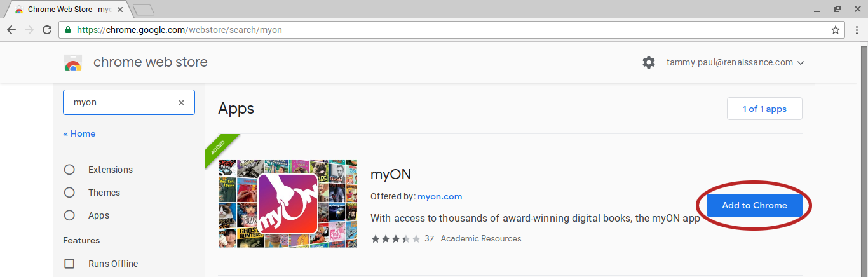The height and width of the screenshot is (277, 868).
Task: Go back using browser back arrow
Action: pos(11,30)
